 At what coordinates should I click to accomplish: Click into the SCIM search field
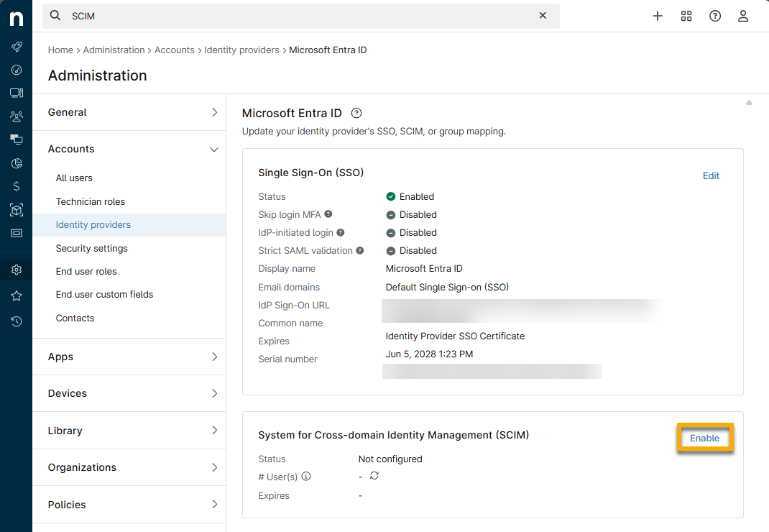pyautogui.click(x=302, y=16)
